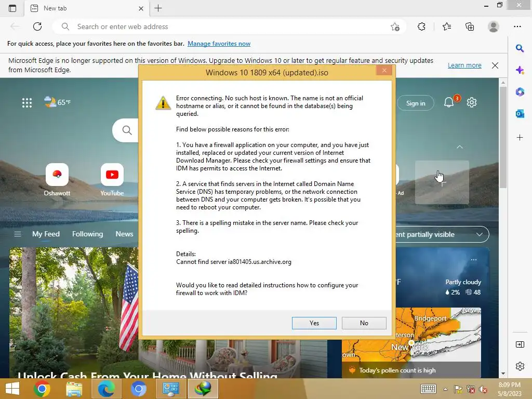Open the Outlook icon in the sidebar
This screenshot has width=532, height=399.
click(x=520, y=114)
